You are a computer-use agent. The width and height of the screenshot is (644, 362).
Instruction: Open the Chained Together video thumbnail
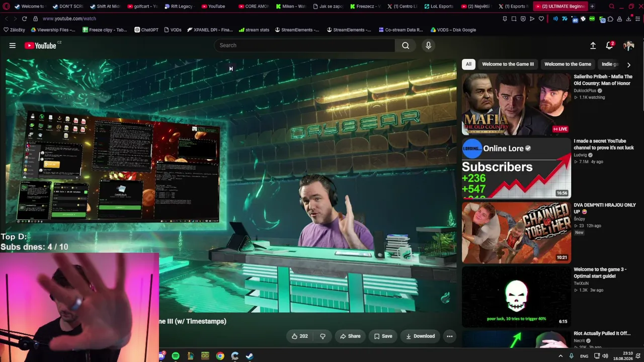click(x=516, y=233)
